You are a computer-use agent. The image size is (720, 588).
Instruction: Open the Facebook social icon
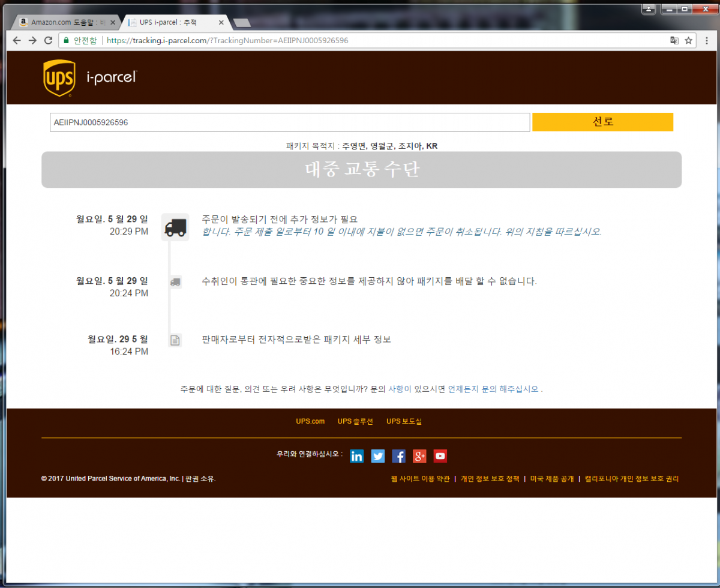[x=399, y=456]
